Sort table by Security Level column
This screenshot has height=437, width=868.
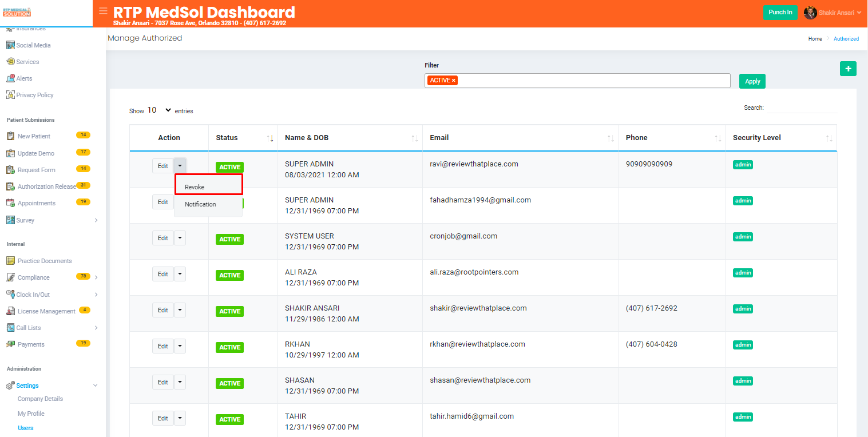coord(782,138)
